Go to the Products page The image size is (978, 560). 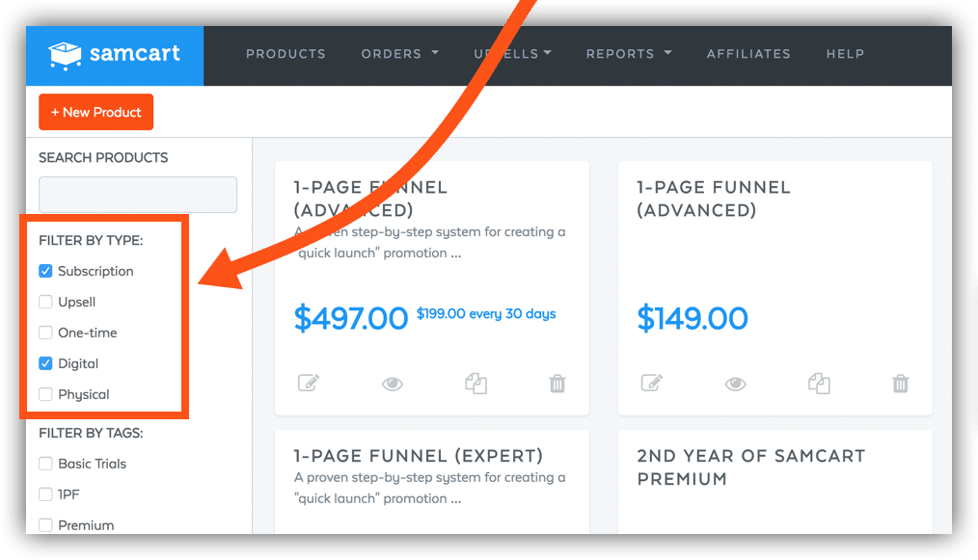point(285,54)
